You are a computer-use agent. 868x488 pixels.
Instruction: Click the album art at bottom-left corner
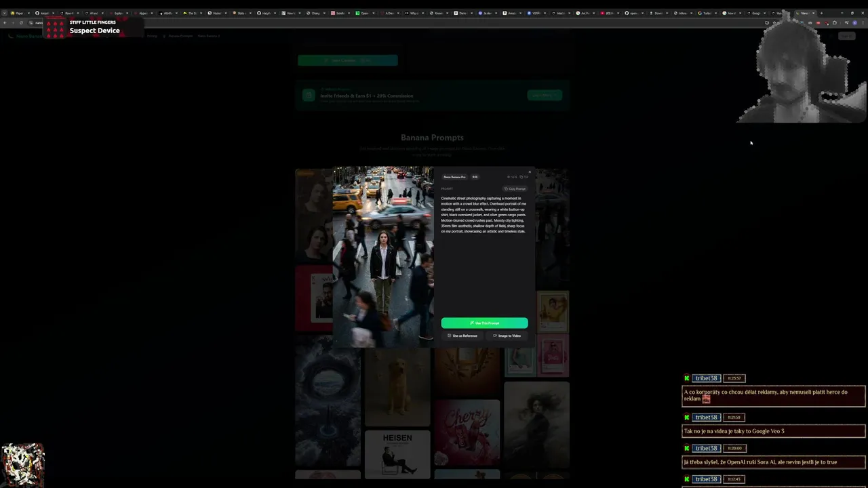[x=23, y=465]
